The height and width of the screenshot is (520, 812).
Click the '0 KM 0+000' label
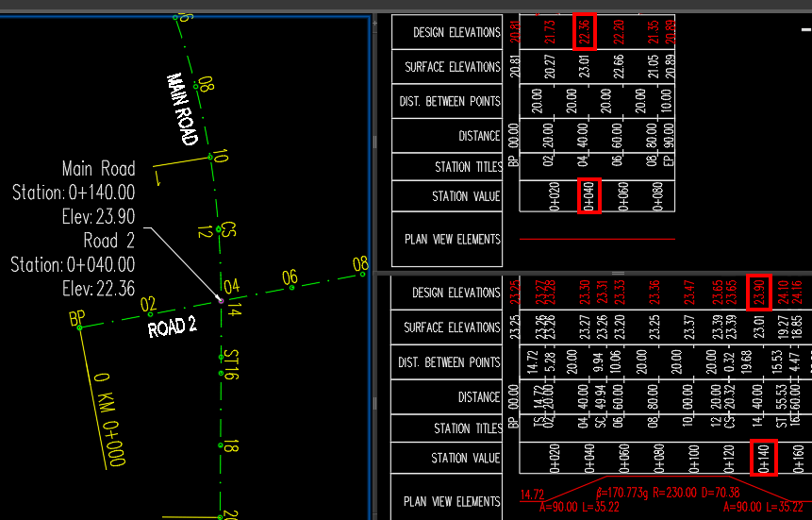[109, 419]
